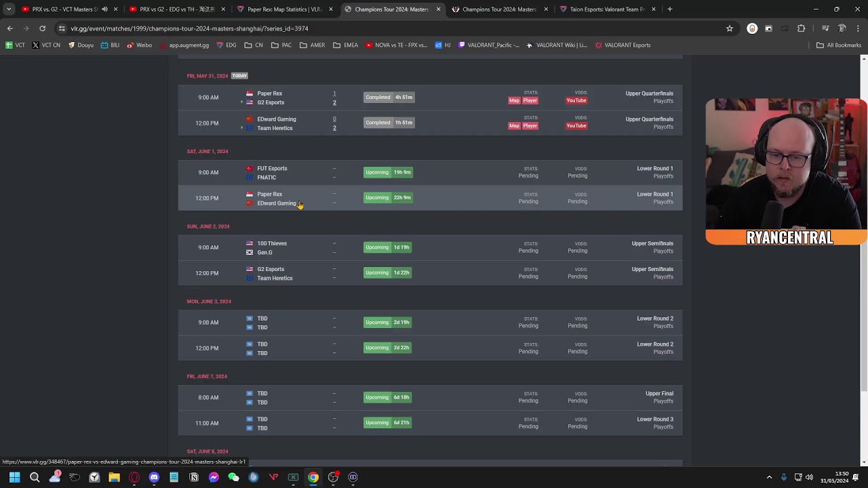Expand the CN bookmark folder
This screenshot has height=488, width=868.
(x=254, y=45)
